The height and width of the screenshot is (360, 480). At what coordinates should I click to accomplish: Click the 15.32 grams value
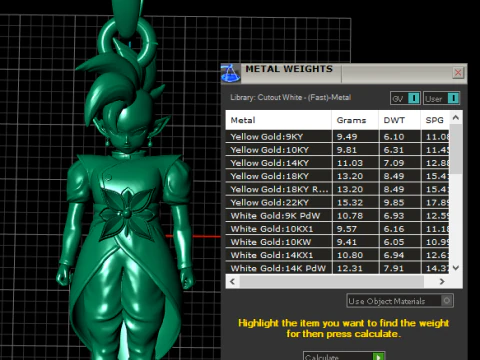350,202
